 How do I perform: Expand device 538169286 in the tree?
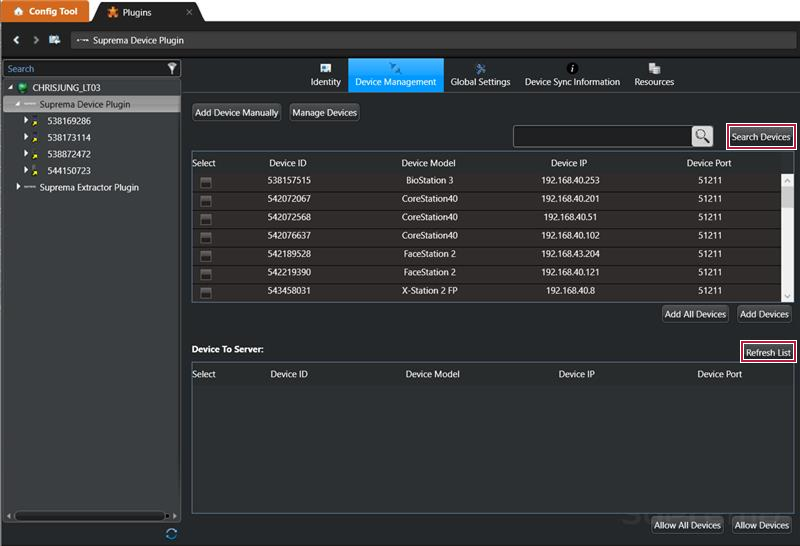pyautogui.click(x=26, y=121)
